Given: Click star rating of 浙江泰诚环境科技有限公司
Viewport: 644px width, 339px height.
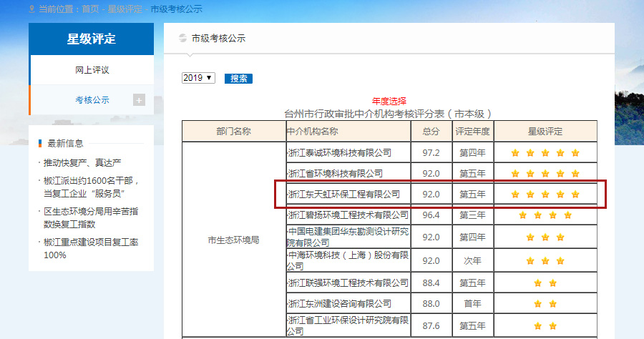Looking at the screenshot, I should tap(545, 153).
